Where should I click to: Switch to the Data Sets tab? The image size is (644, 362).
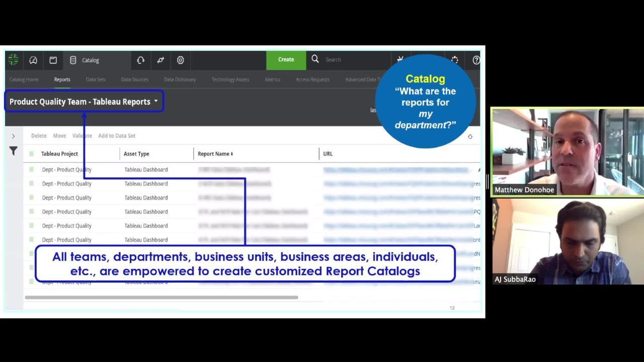click(x=96, y=79)
